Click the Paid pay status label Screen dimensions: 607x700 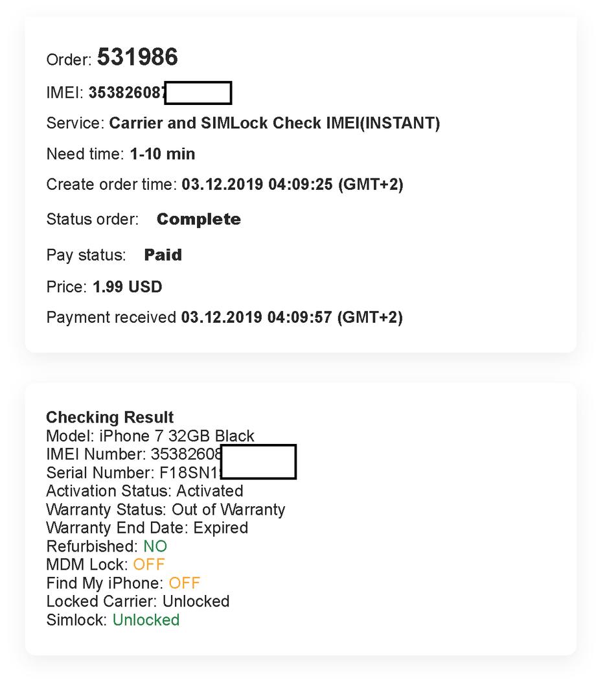pos(163,255)
